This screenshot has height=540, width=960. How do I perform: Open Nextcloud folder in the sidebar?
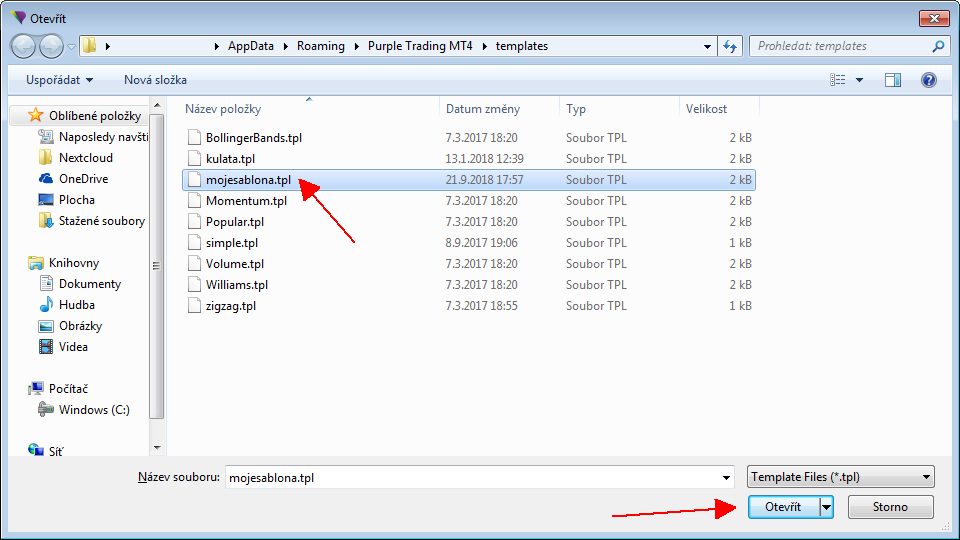(86, 158)
